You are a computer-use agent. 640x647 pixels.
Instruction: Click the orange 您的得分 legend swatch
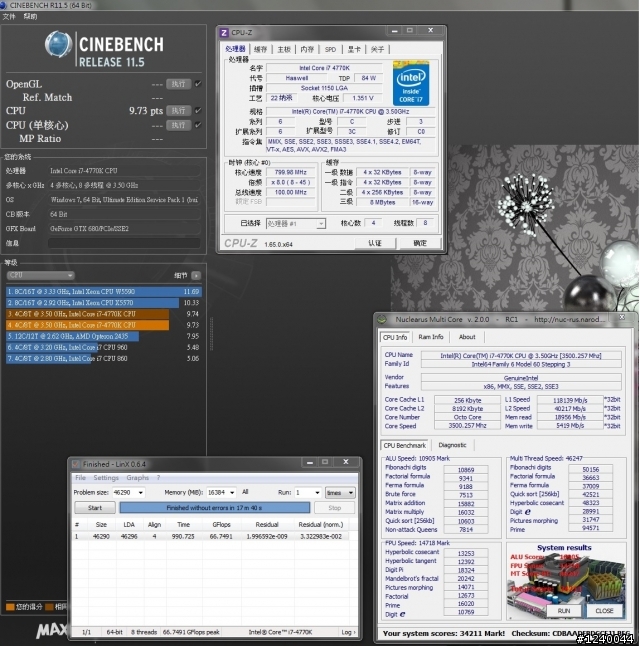click(x=10, y=607)
